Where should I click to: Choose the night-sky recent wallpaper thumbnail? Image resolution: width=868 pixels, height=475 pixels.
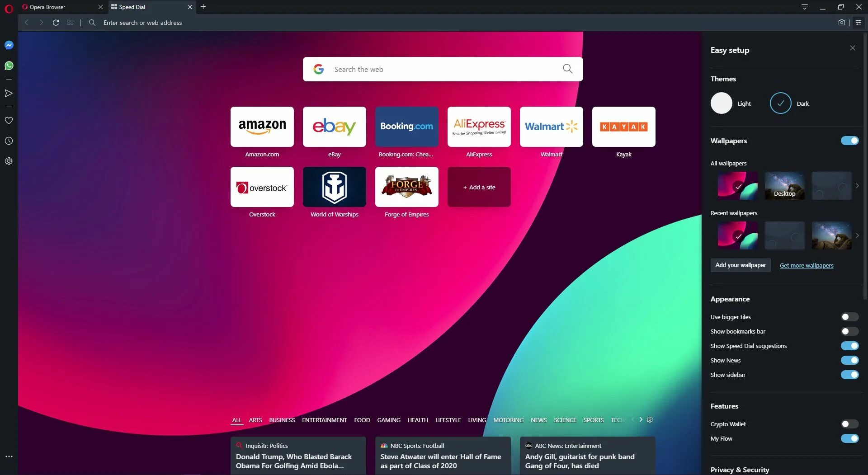pos(832,235)
